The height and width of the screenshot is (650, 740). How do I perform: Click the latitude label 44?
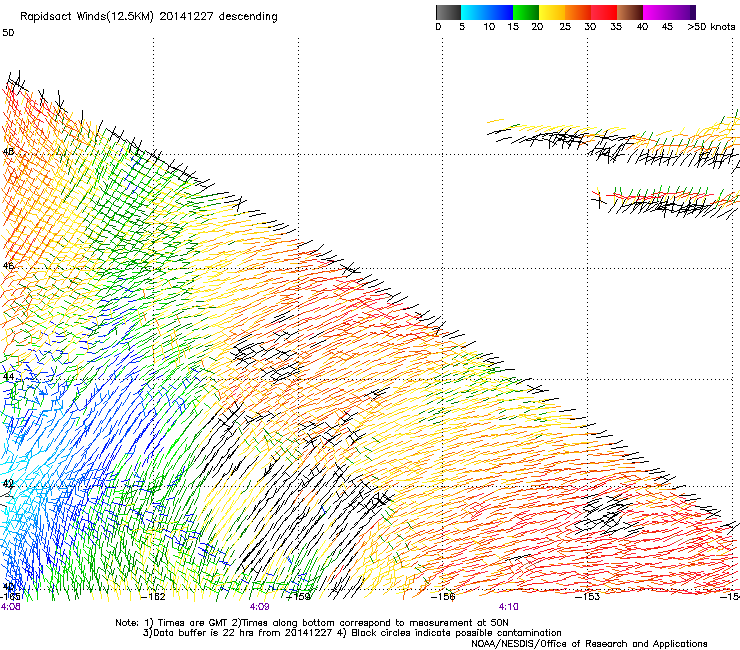click(8, 377)
